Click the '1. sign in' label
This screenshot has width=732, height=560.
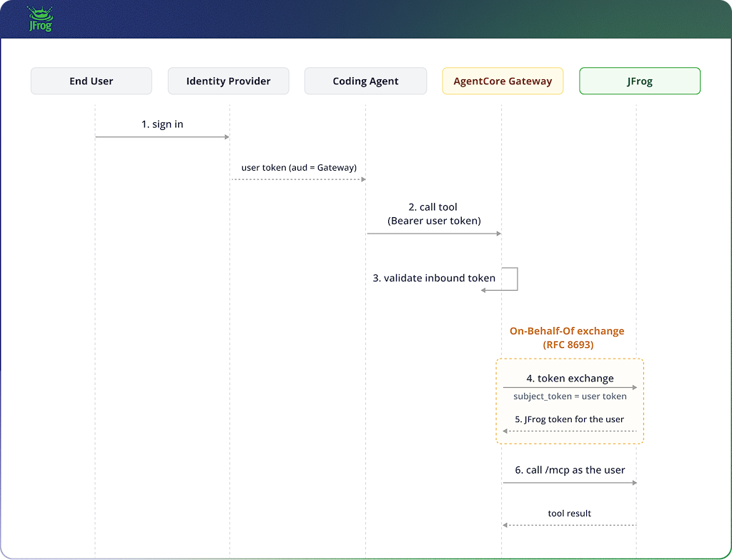[162, 124]
